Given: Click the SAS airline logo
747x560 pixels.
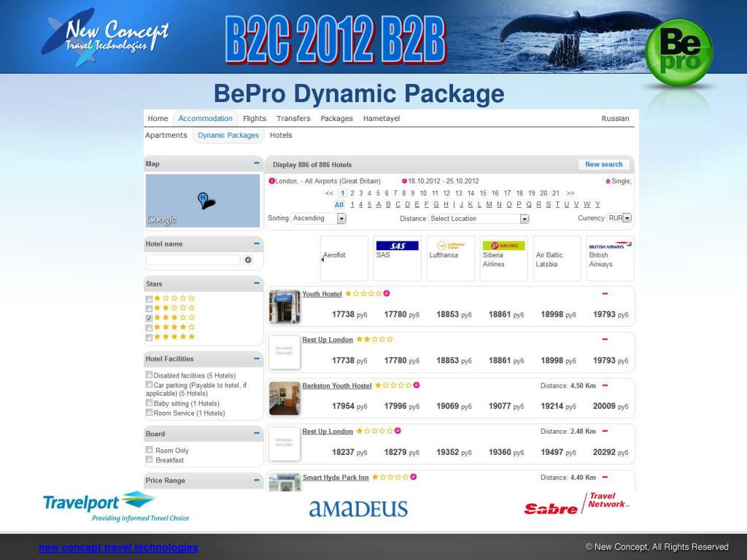Looking at the screenshot, I should [x=398, y=245].
